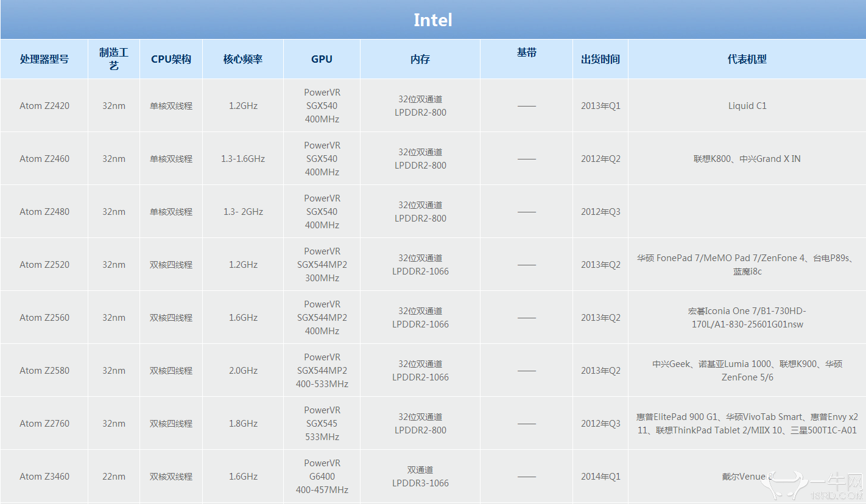Select the Atom Z3460 model cell
866x504 pixels.
tap(44, 477)
